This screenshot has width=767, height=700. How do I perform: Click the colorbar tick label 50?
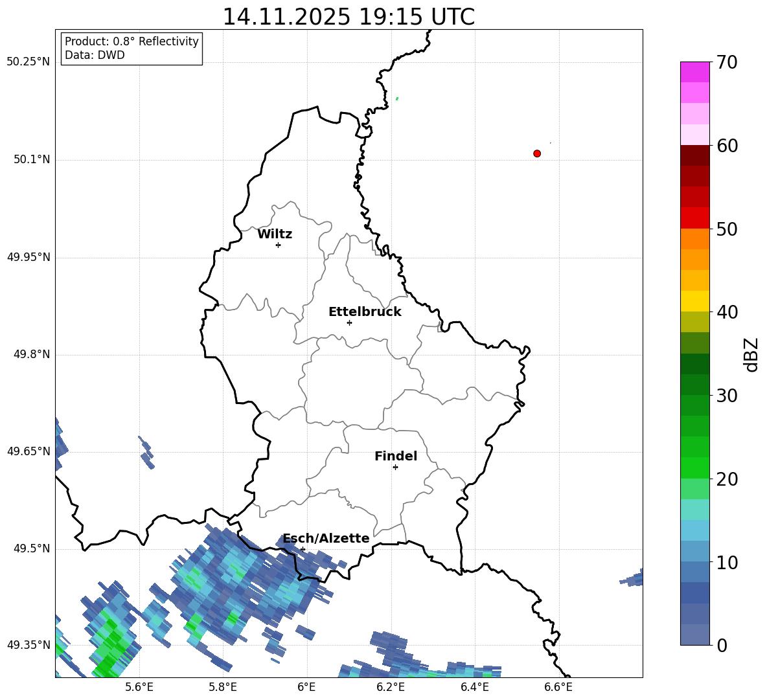click(x=727, y=229)
